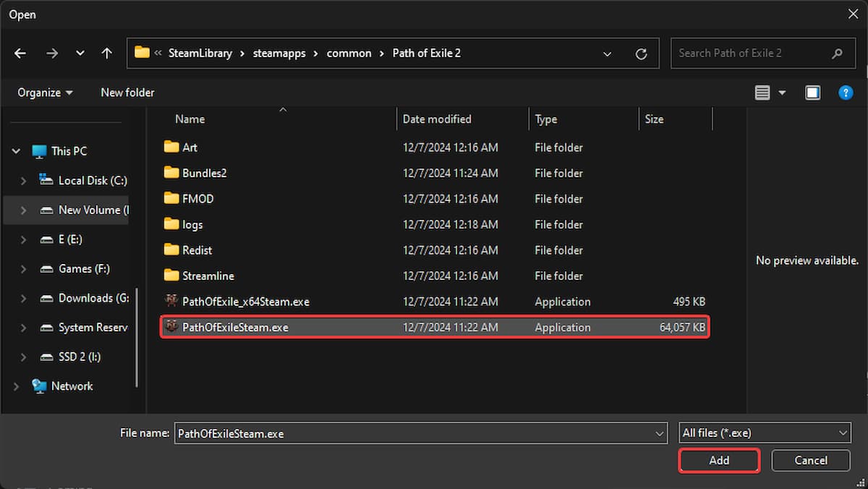Toggle the preview pane icon

[813, 93]
